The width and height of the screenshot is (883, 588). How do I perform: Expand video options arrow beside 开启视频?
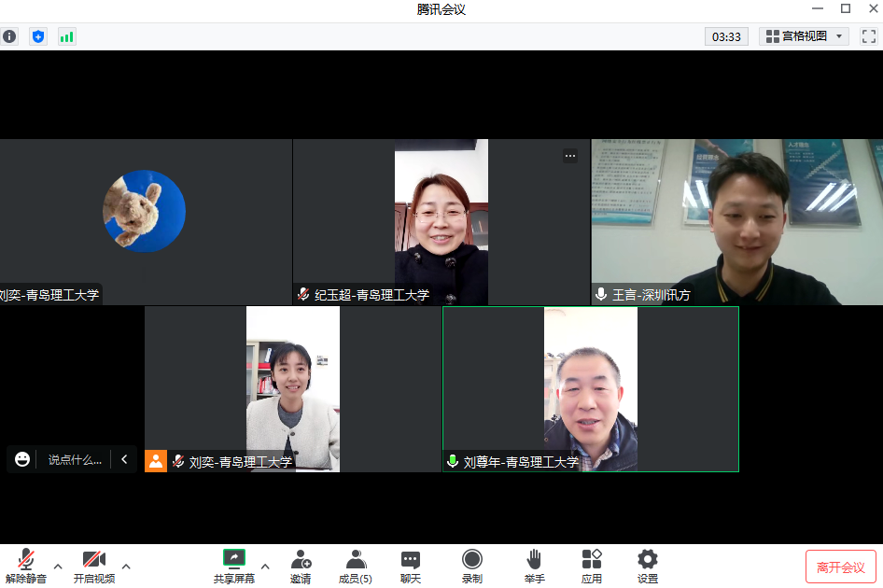pos(126,566)
